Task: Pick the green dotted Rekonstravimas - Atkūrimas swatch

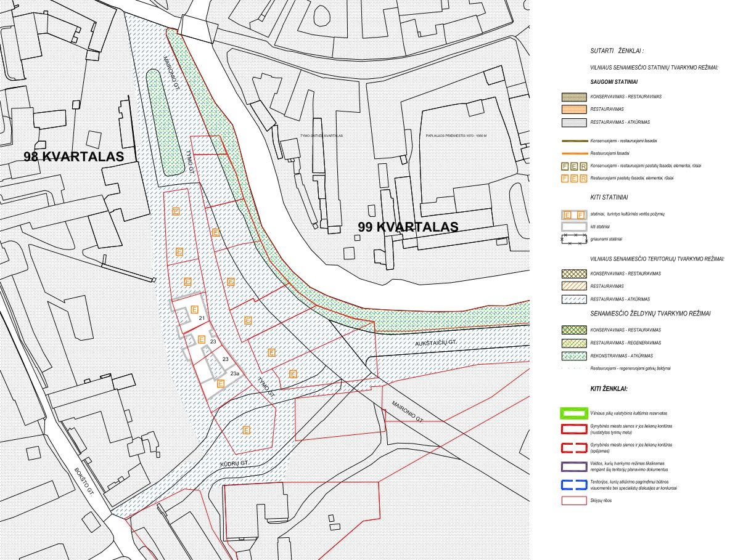Action: pyautogui.click(x=573, y=355)
